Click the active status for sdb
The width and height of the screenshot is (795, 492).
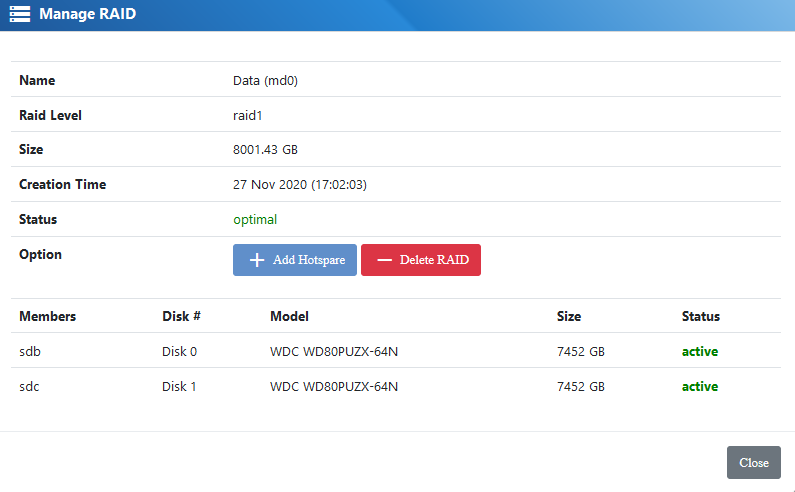pos(699,351)
